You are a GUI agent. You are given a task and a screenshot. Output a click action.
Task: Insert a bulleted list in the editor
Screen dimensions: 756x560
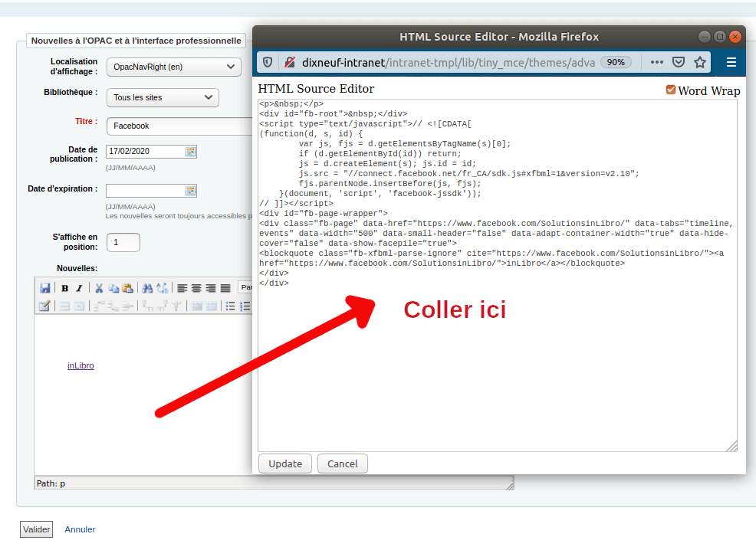pos(231,306)
